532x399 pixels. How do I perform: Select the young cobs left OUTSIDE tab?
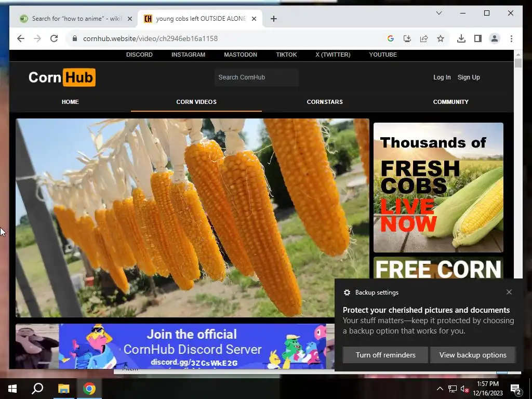pos(200,19)
